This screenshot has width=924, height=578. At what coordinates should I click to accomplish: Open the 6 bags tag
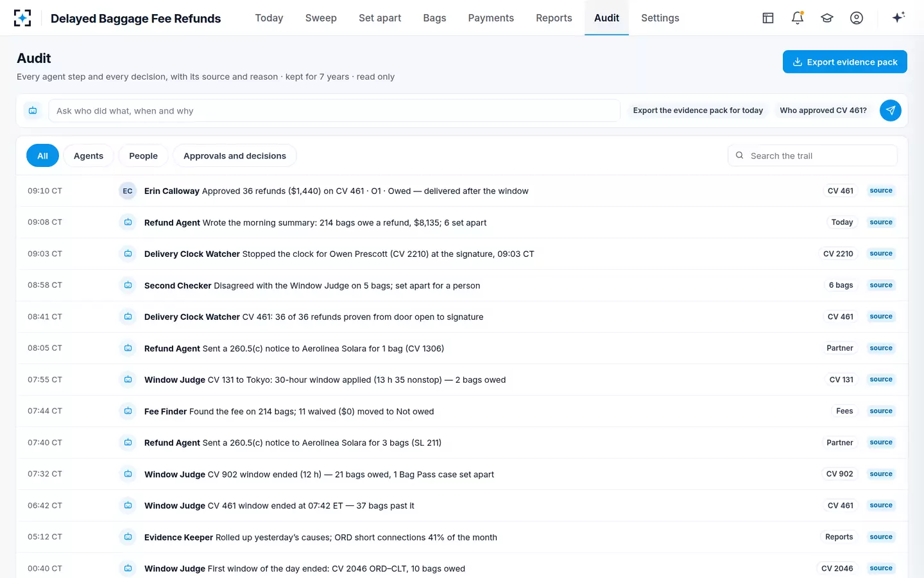coord(841,285)
